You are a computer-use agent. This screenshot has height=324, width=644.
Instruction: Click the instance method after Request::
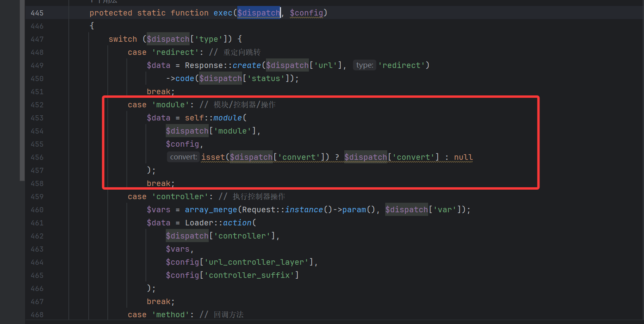(304, 210)
